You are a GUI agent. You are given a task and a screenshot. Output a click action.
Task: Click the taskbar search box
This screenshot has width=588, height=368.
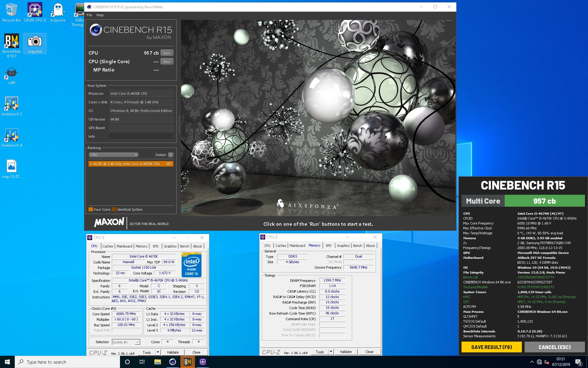(67, 362)
